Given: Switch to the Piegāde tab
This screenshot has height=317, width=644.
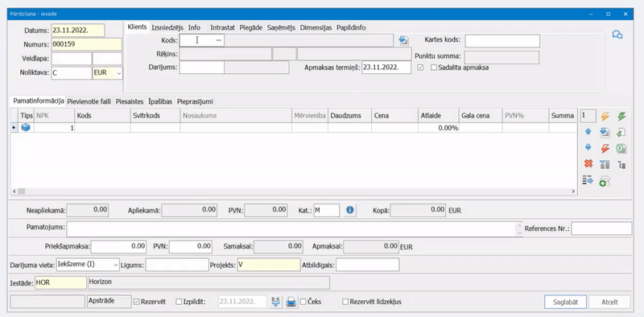Looking at the screenshot, I should [251, 27].
